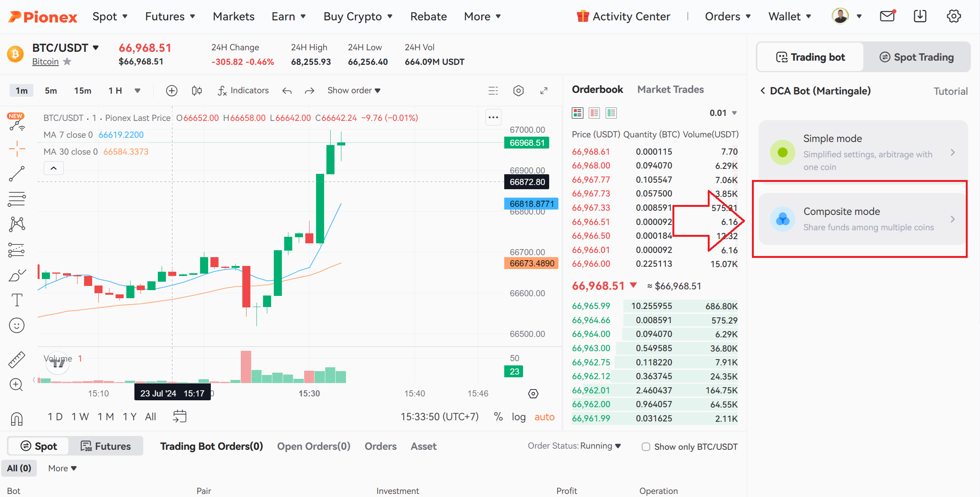The height and width of the screenshot is (497, 980).
Task: Redo the chart action
Action: [x=310, y=91]
